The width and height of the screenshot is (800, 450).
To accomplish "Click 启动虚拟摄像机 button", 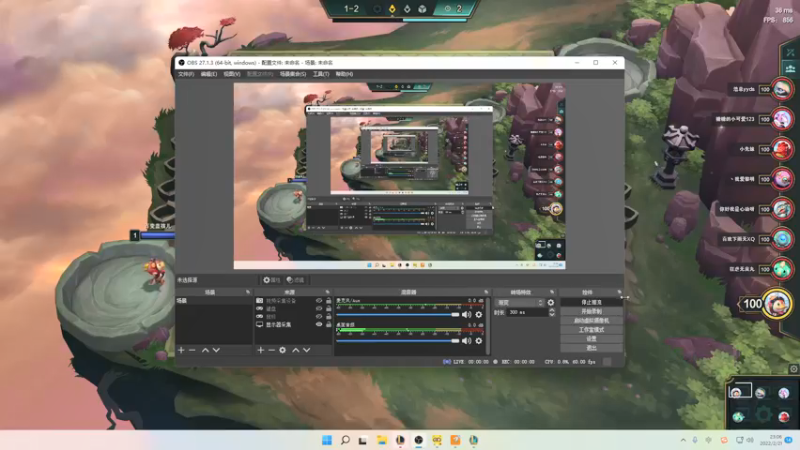I will tap(591, 321).
